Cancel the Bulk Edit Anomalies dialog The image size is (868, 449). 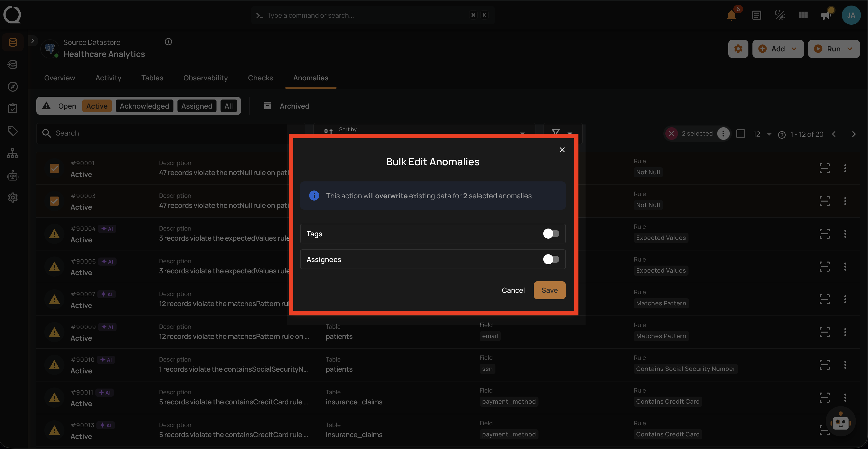pos(513,290)
